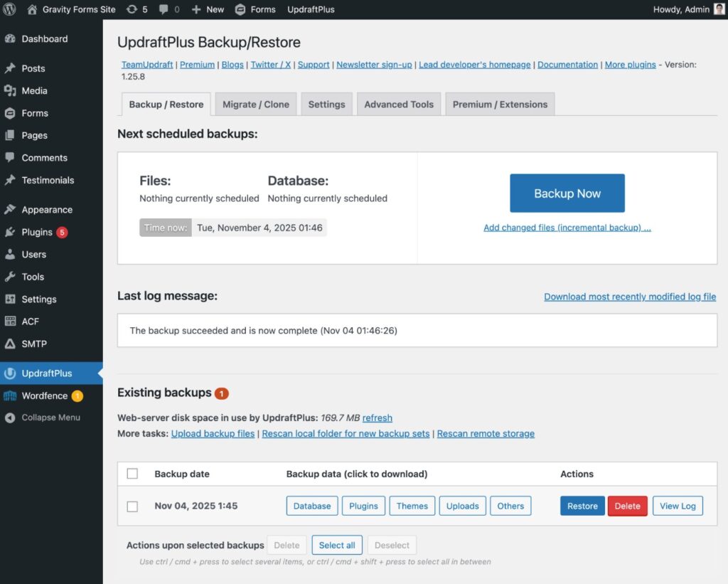Screen dimensions: 728x584
Task: Click the Wordfence shield icon
Action: pos(11,395)
